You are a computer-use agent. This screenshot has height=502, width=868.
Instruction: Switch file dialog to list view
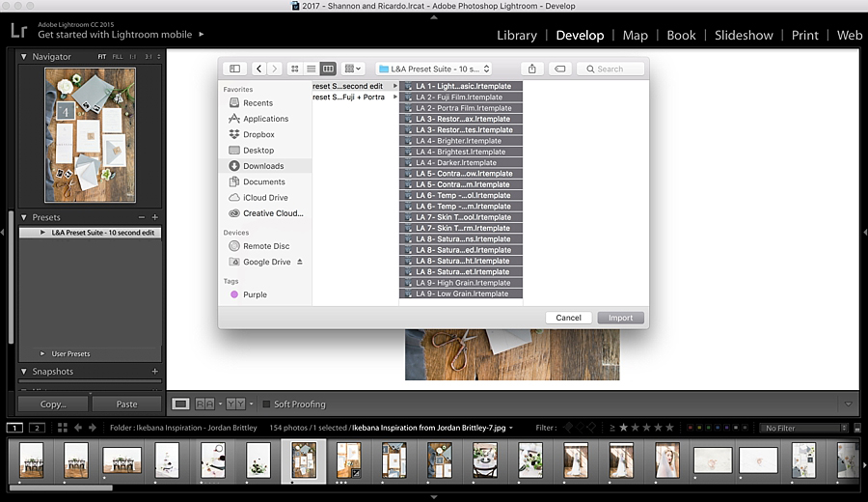(312, 69)
